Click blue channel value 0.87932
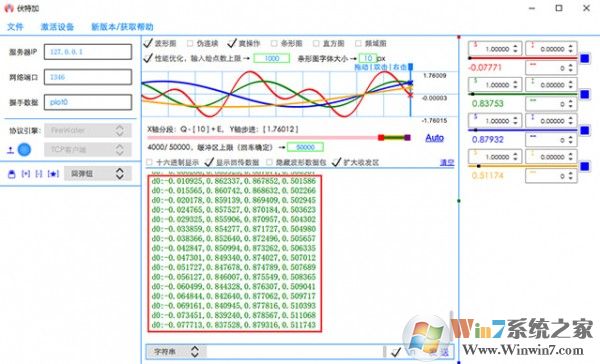 [488, 140]
